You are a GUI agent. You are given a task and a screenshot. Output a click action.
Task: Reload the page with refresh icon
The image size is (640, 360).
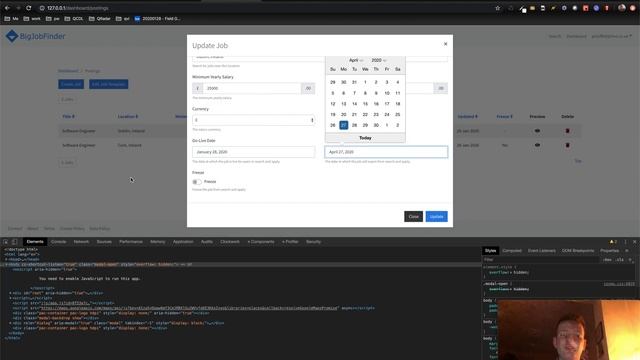[29, 8]
